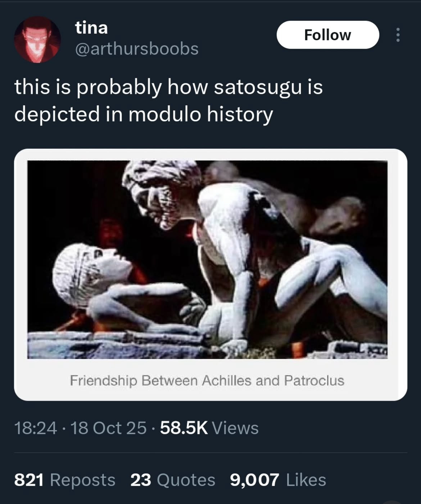
Task: Follow the tina account
Action: [327, 35]
